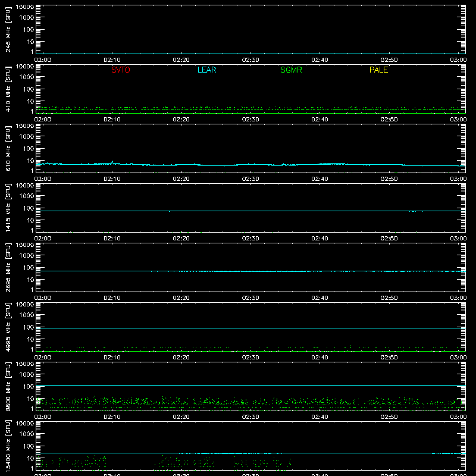The width and height of the screenshot is (476, 476).
Task: Select the 610 MHz [SFU] axis title
Action: tap(8, 149)
